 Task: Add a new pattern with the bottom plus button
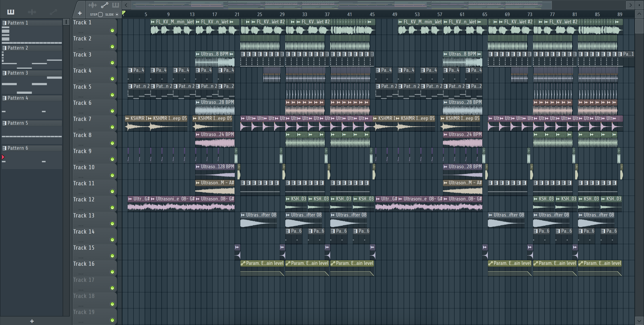pos(32,321)
